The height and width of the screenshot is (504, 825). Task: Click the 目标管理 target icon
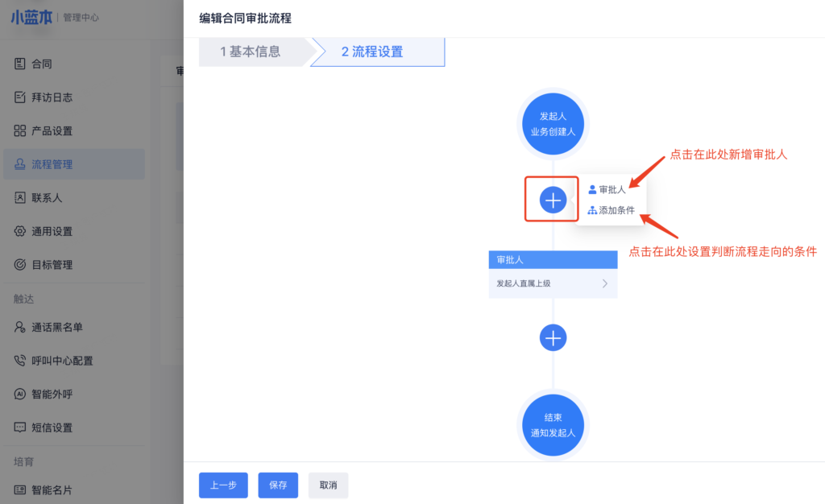point(20,265)
